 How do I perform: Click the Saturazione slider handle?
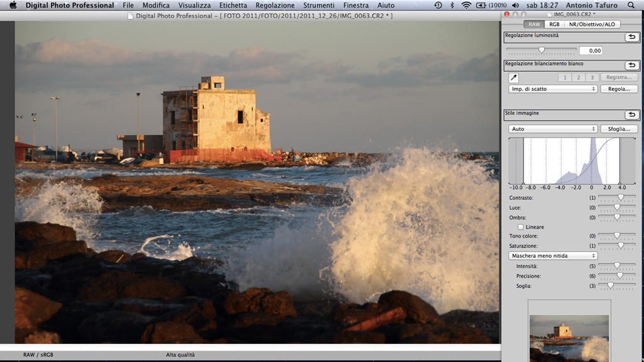point(621,246)
